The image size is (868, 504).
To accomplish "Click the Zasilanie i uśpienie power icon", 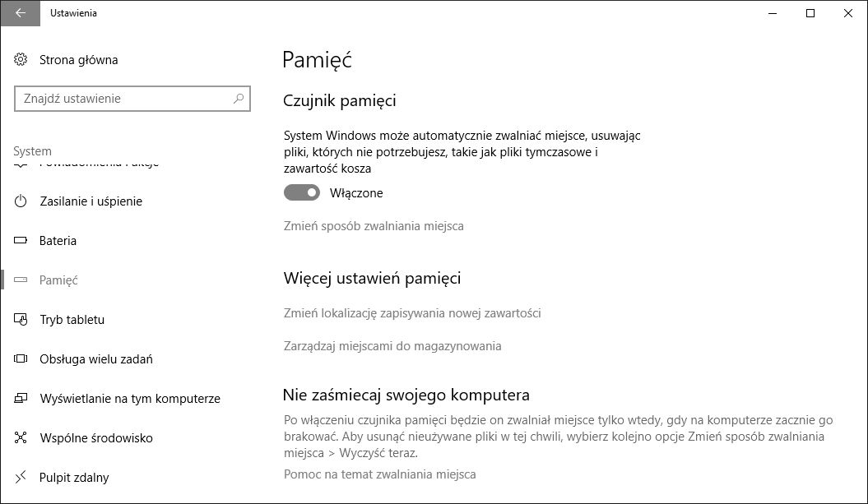I will (21, 201).
